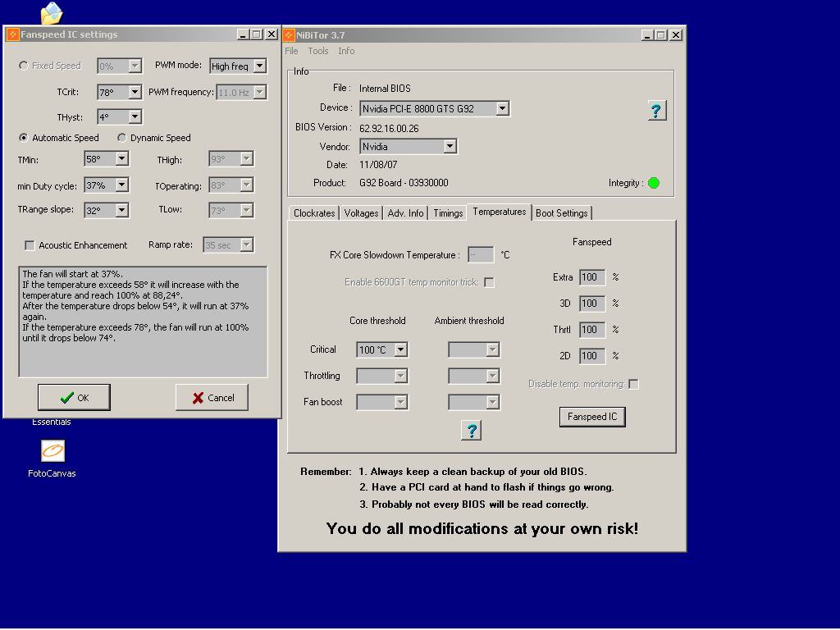Enable the Acoustic Enhancement checkbox

coord(30,245)
